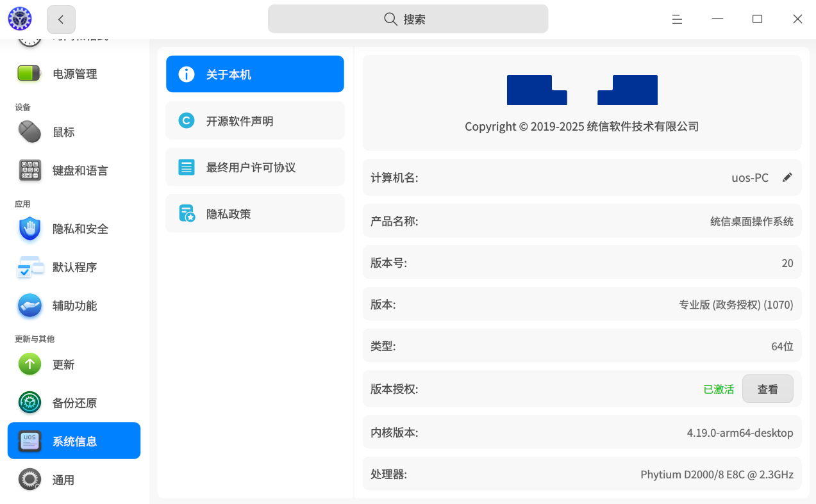Open 键盘和语言 settings

(74, 170)
